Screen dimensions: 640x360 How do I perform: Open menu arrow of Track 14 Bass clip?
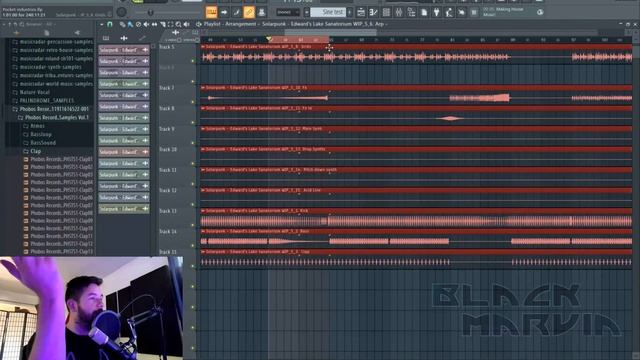click(x=203, y=231)
